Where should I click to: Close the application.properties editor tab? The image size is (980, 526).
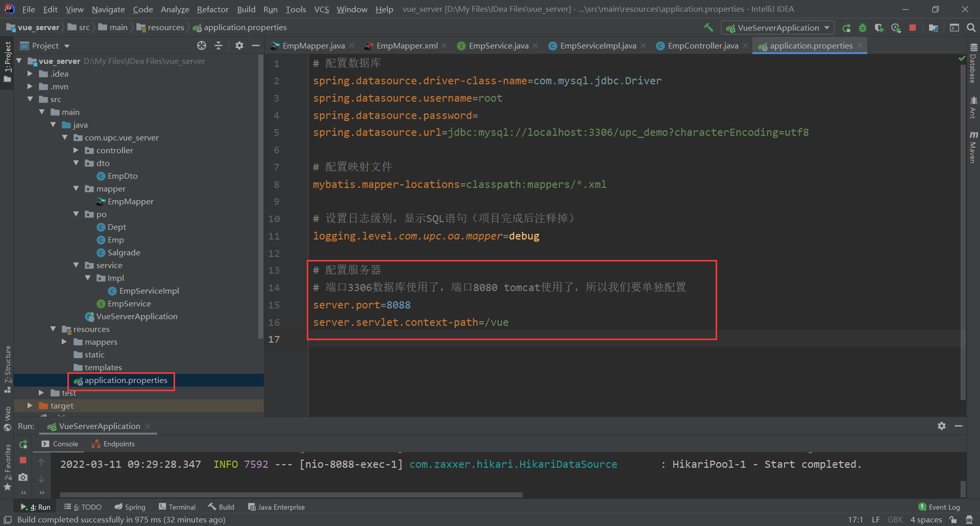860,45
